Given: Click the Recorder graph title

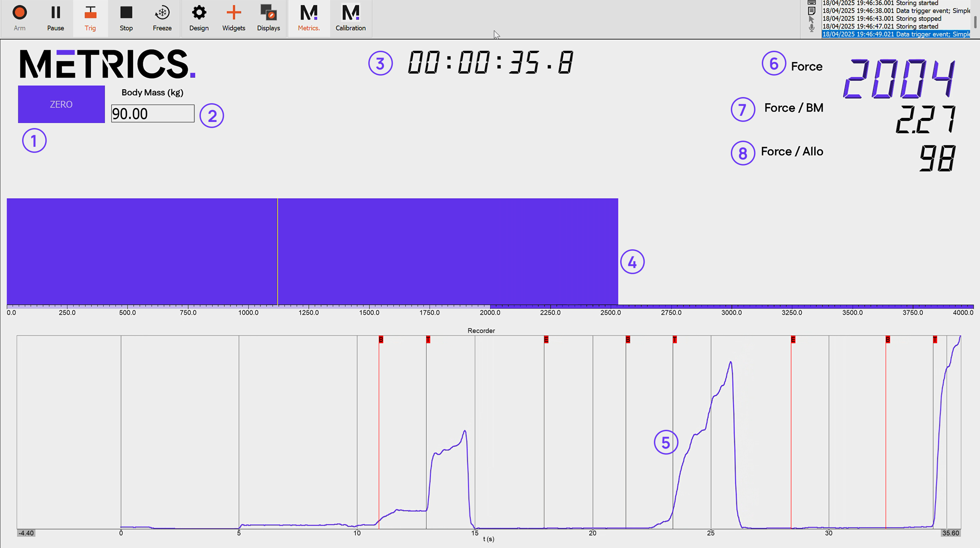Looking at the screenshot, I should point(481,331).
